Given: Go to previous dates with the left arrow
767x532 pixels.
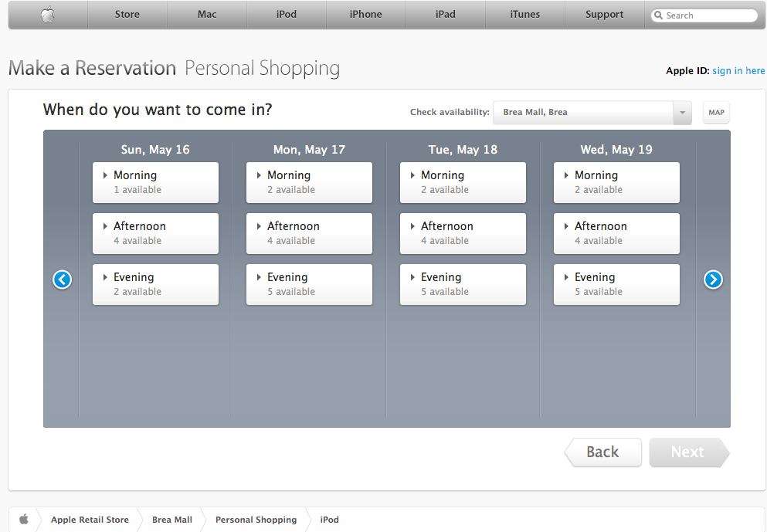Looking at the screenshot, I should coord(62,280).
